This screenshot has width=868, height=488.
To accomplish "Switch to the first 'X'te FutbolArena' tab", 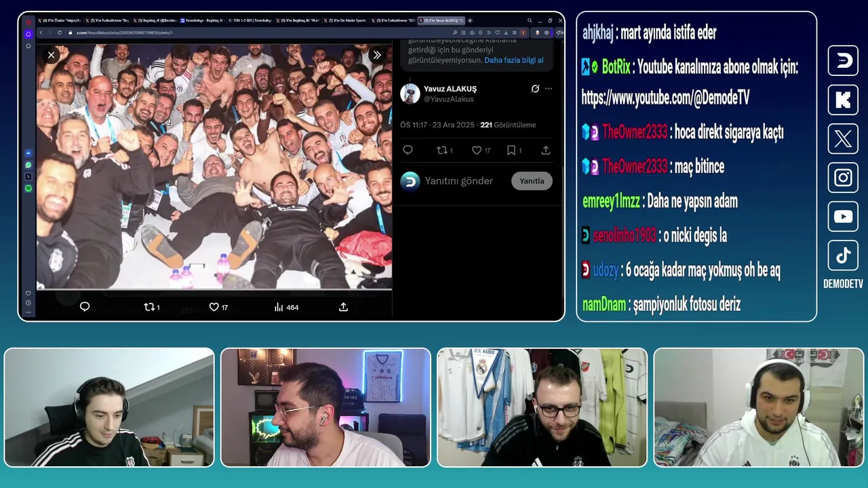I will tap(106, 20).
